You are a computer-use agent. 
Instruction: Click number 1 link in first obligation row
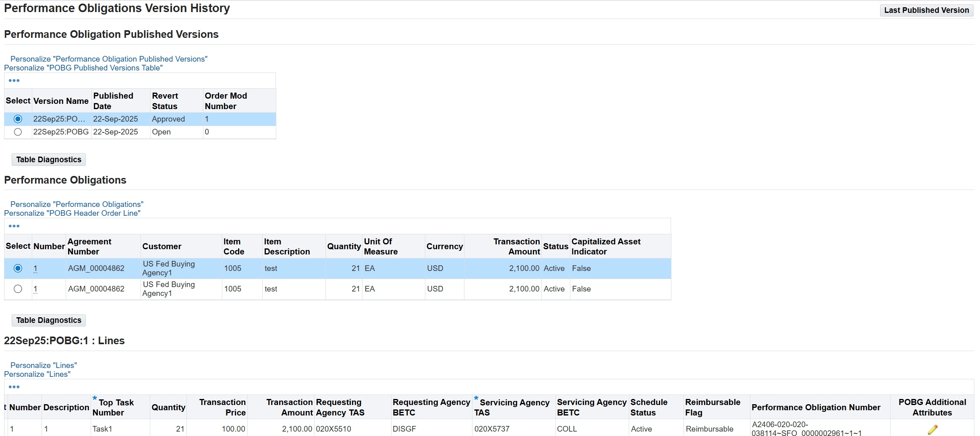(x=35, y=269)
